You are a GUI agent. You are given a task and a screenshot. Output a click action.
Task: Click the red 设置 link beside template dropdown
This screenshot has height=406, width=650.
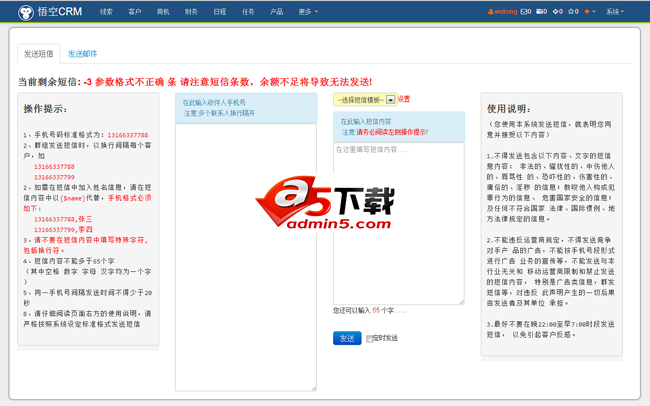[x=404, y=99]
